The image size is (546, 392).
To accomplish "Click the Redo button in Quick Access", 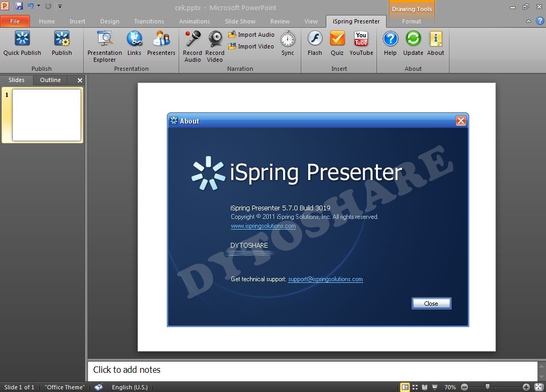I will [x=49, y=6].
